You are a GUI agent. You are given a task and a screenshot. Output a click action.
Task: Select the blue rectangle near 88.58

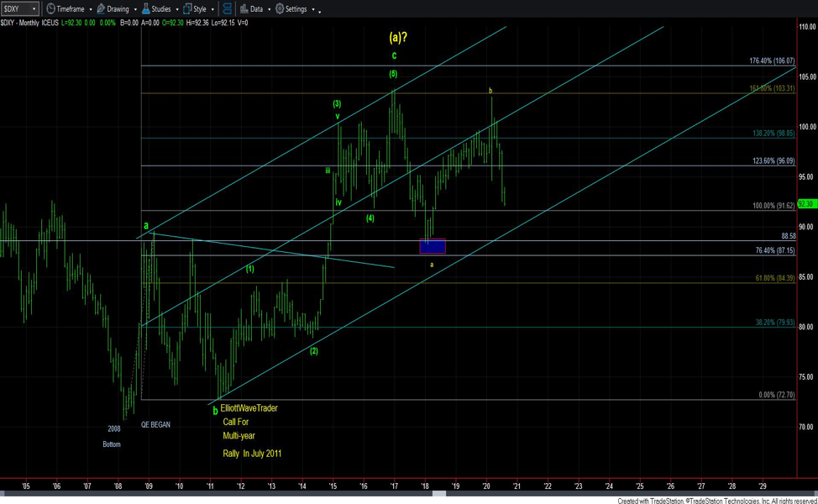click(433, 246)
